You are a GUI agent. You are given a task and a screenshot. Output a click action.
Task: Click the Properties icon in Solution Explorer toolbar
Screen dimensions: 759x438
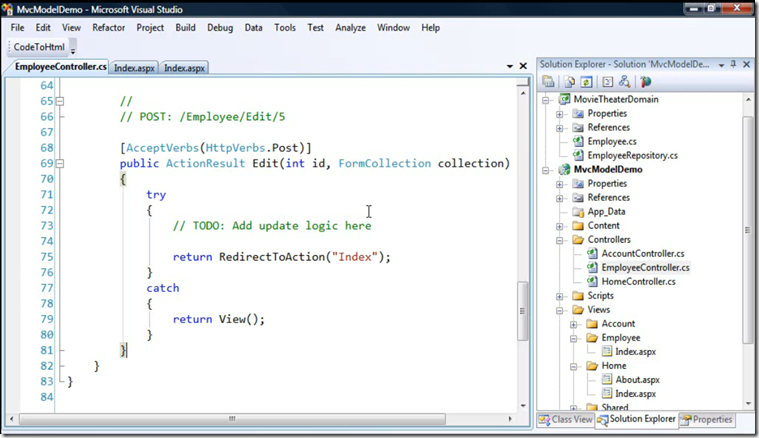coord(548,82)
